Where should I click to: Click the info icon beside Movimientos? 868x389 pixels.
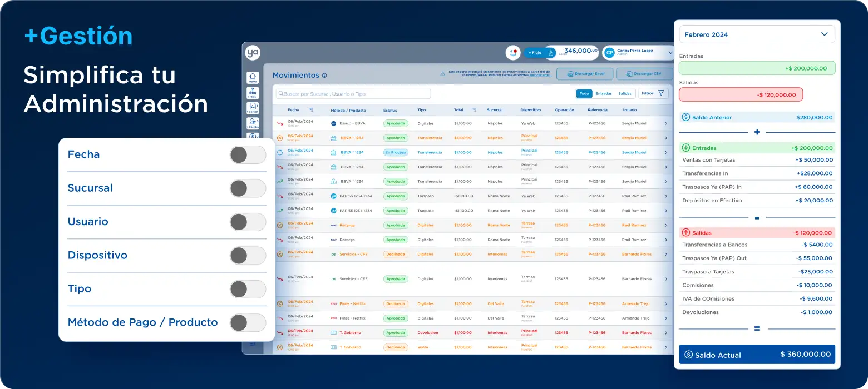point(324,76)
